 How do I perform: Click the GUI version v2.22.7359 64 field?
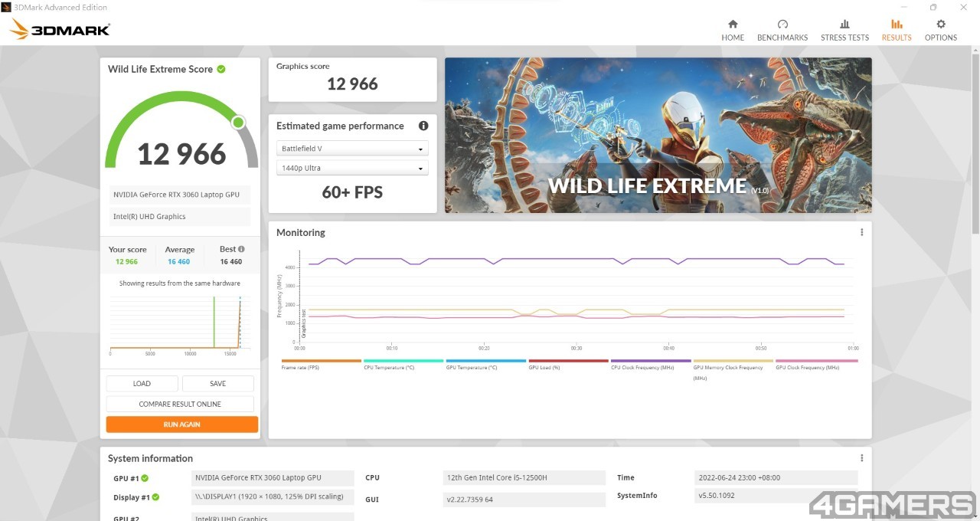524,500
